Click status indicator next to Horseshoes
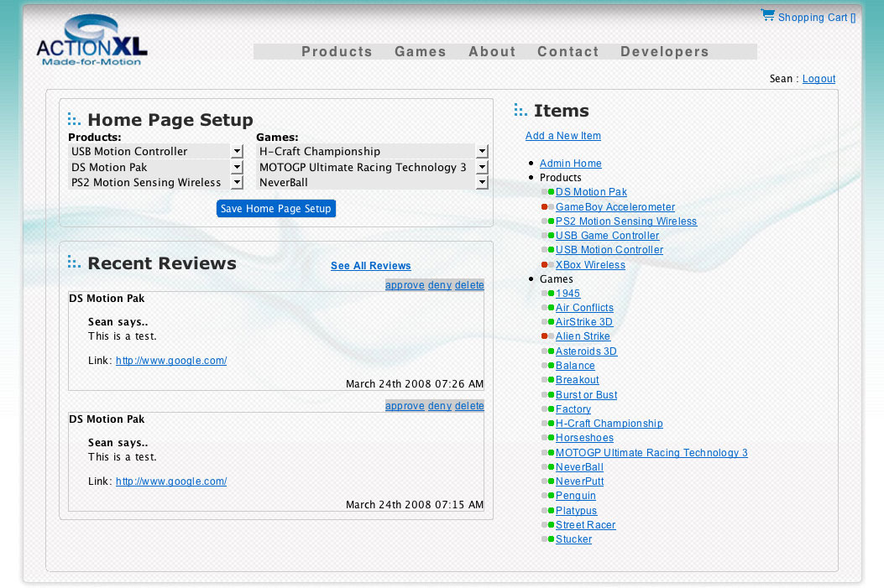 pyautogui.click(x=548, y=438)
